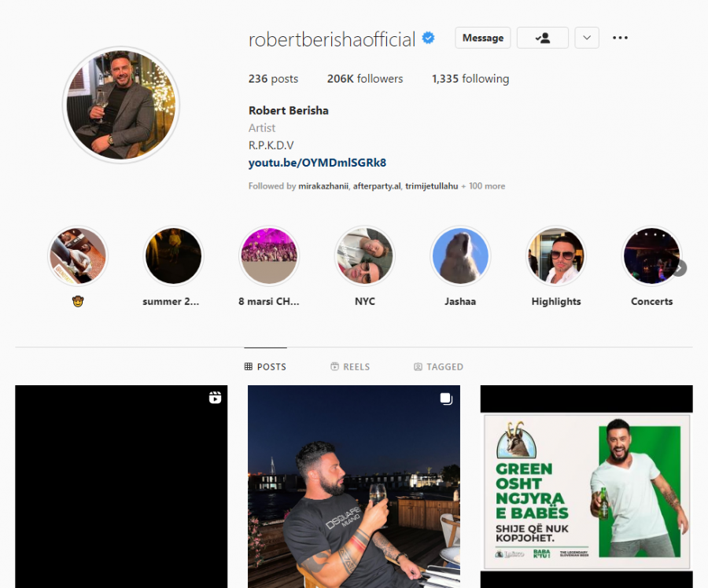The image size is (708, 588).
Task: Open the youtu.be/OYMDmlSGRk8 link
Action: (317, 163)
